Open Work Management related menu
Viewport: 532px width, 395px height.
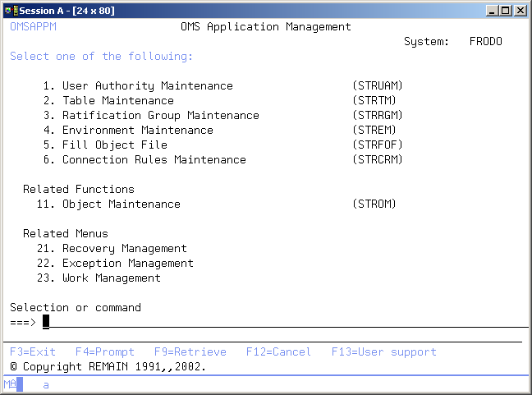pos(111,278)
